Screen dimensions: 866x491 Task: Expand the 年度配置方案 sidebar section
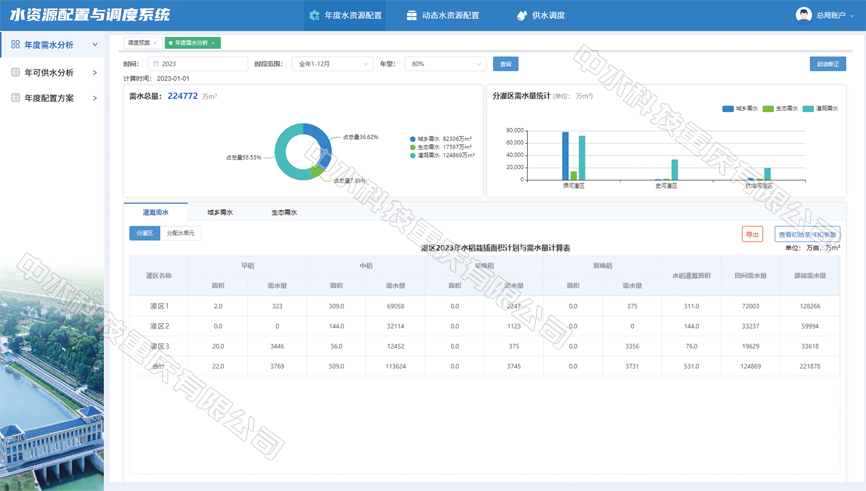(x=95, y=98)
